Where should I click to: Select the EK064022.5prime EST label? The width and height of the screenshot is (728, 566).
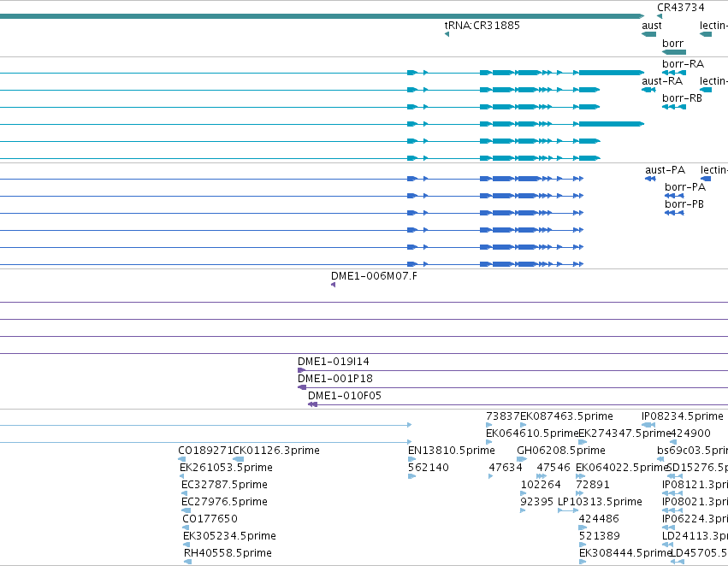[x=622, y=468]
